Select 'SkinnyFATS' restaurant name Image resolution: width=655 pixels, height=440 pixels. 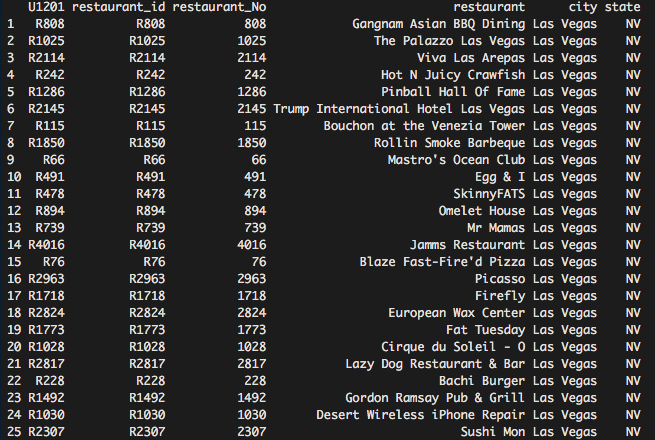pos(489,194)
